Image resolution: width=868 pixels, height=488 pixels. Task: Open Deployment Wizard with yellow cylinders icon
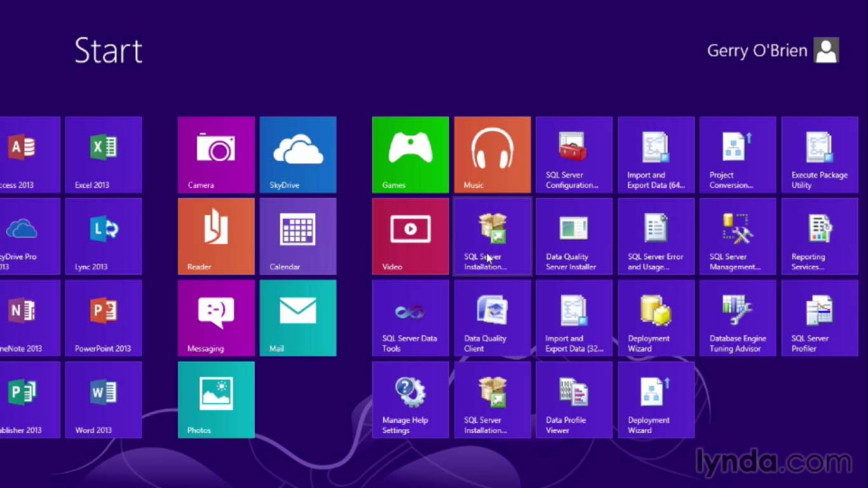click(x=656, y=318)
